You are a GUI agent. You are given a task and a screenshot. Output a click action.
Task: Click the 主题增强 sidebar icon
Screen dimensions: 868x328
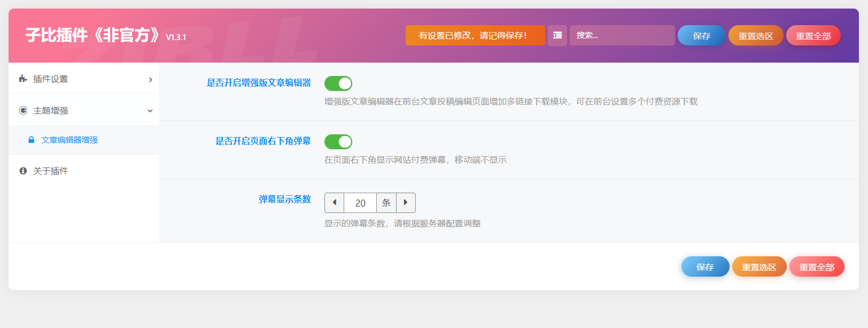[x=23, y=110]
